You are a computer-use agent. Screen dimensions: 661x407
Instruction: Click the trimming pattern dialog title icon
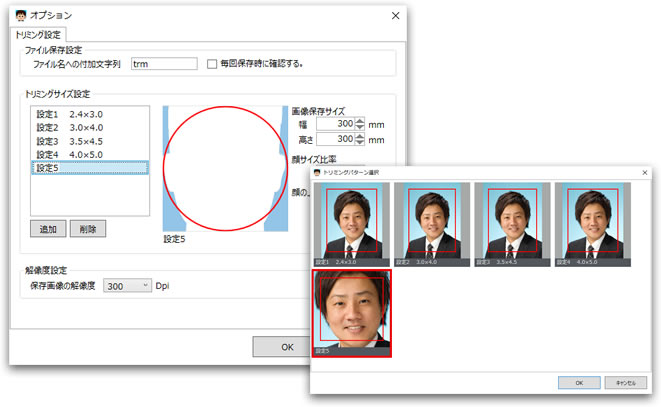(x=318, y=173)
